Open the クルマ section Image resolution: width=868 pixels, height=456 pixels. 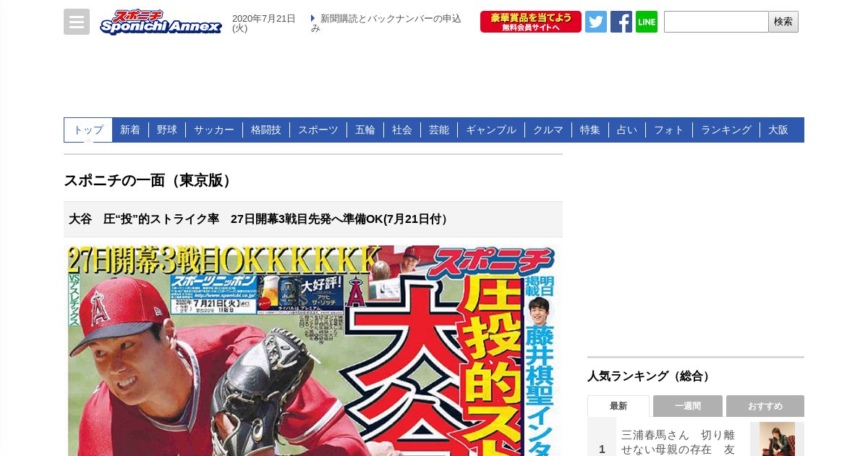[548, 130]
